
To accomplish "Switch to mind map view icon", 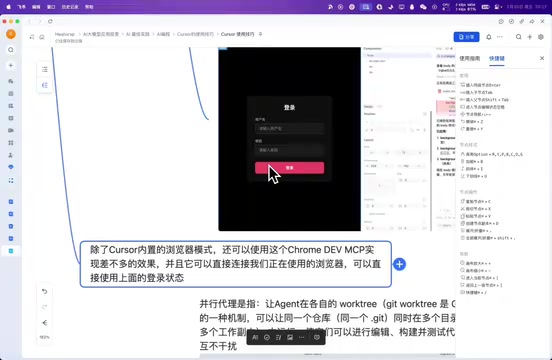I will point(45,85).
